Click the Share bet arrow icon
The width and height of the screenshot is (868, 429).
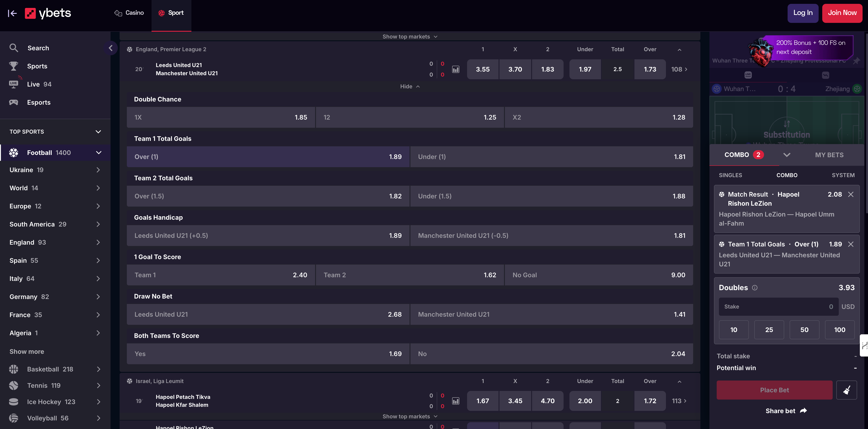tap(804, 410)
